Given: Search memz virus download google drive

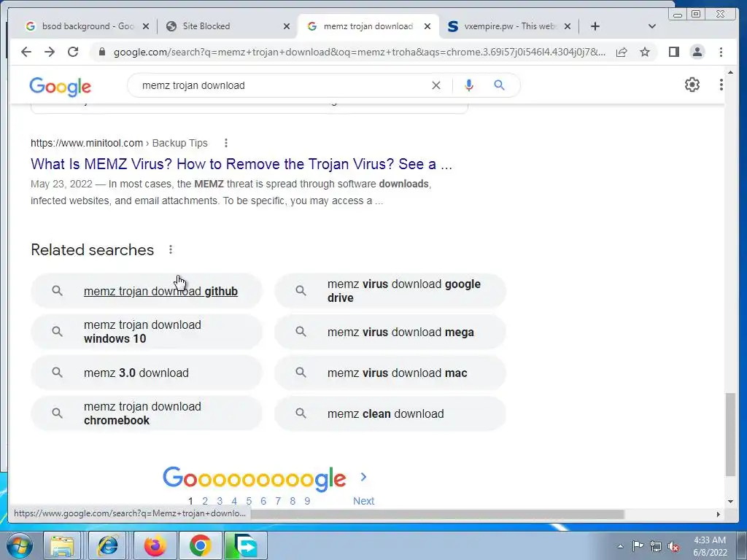Looking at the screenshot, I should 390,291.
